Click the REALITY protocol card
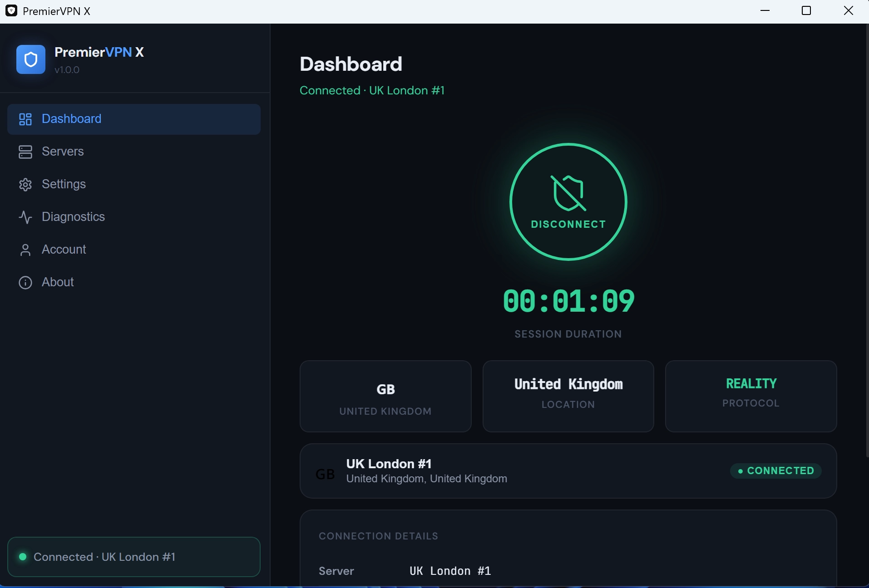The height and width of the screenshot is (588, 869). [x=750, y=396]
